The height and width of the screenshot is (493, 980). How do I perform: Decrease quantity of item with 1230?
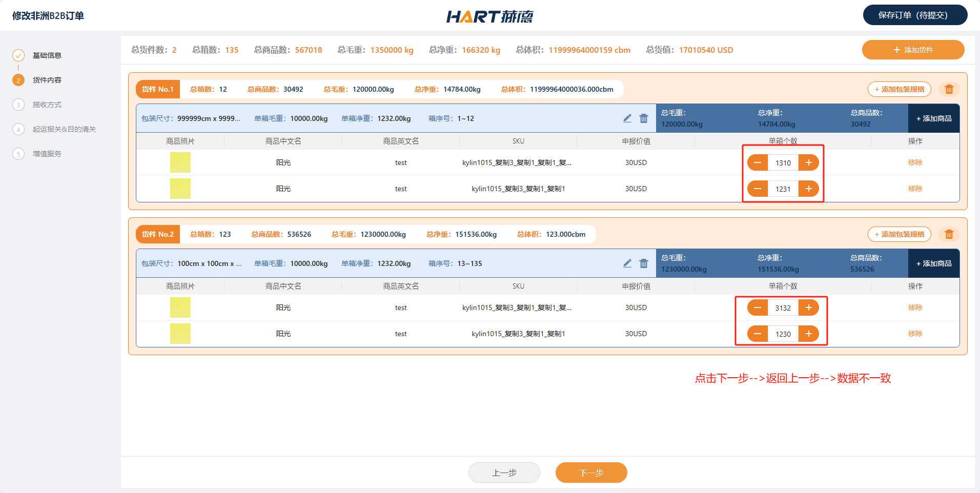tap(758, 334)
